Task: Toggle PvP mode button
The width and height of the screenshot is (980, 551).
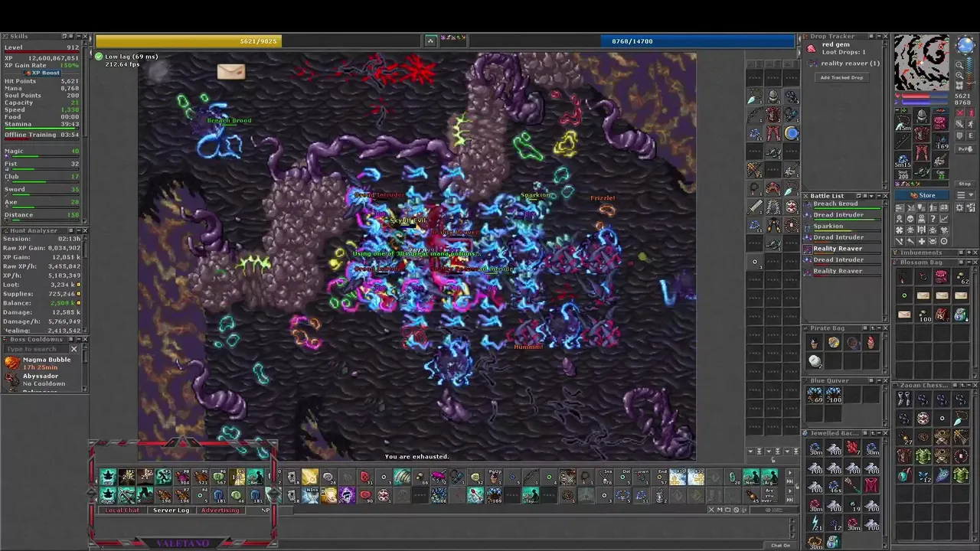Action: click(965, 149)
